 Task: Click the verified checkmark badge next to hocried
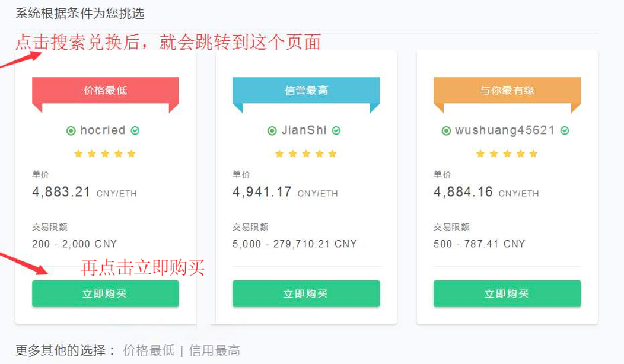(135, 130)
